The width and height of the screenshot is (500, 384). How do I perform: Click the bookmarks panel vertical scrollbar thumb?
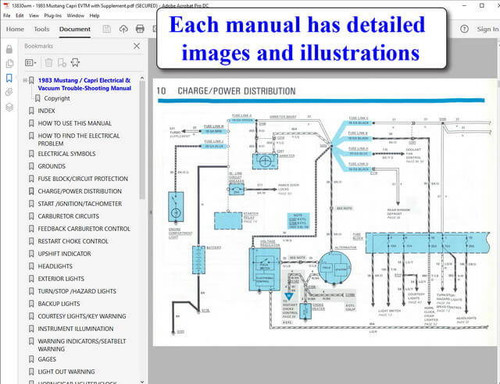pyautogui.click(x=142, y=140)
